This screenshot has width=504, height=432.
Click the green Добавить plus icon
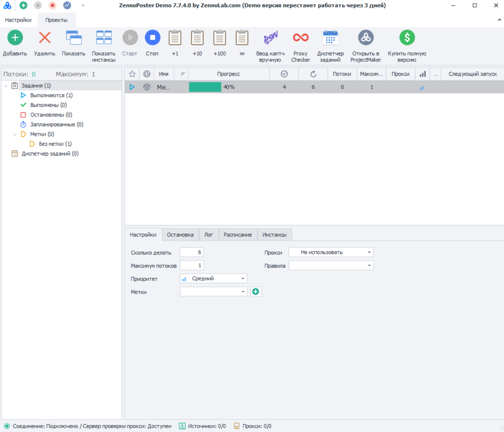(15, 38)
